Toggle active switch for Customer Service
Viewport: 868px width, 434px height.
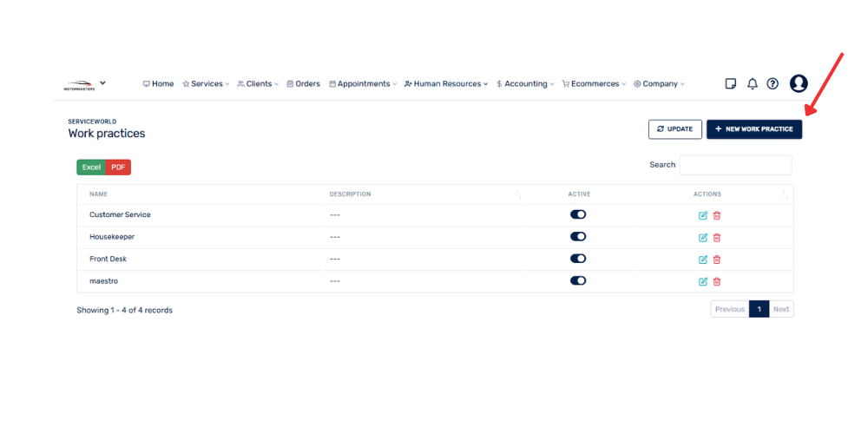pyautogui.click(x=578, y=214)
